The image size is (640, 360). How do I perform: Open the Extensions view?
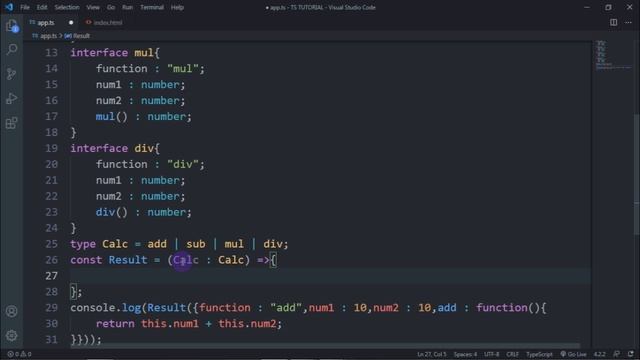12,123
